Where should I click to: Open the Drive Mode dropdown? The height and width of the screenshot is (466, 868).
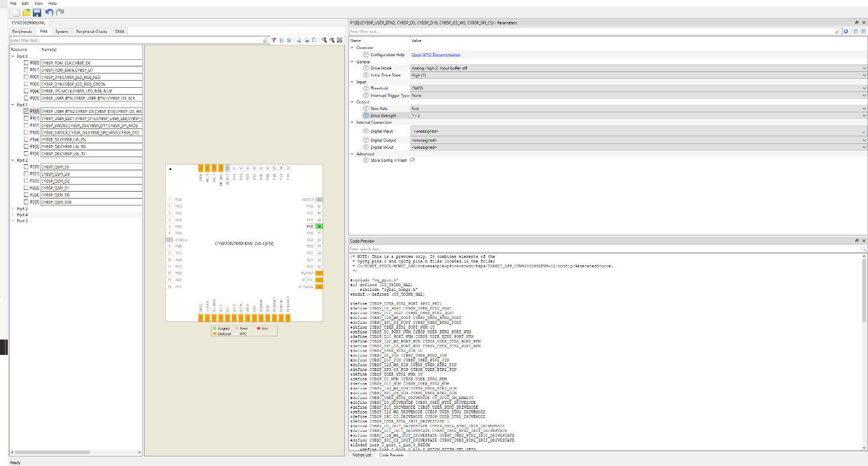pos(638,68)
